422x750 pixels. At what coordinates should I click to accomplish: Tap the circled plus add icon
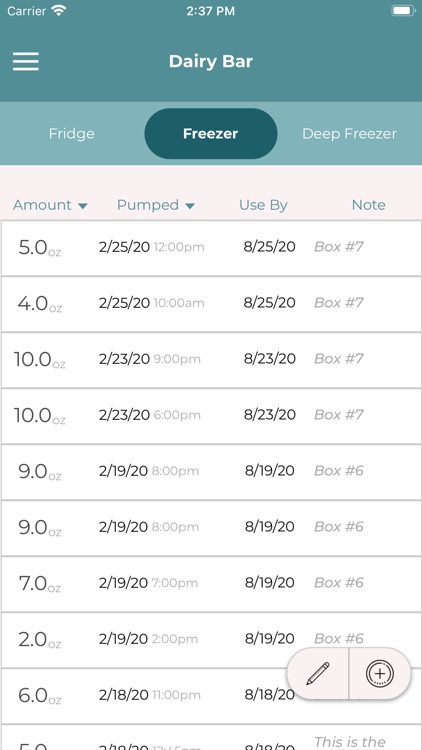click(x=379, y=674)
